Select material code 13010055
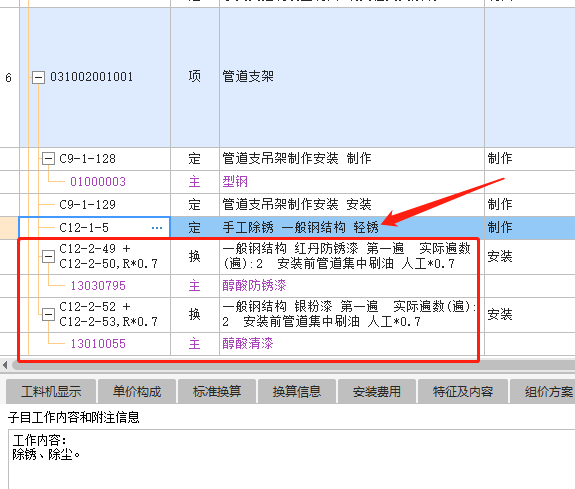575x489 pixels. pyautogui.click(x=98, y=344)
